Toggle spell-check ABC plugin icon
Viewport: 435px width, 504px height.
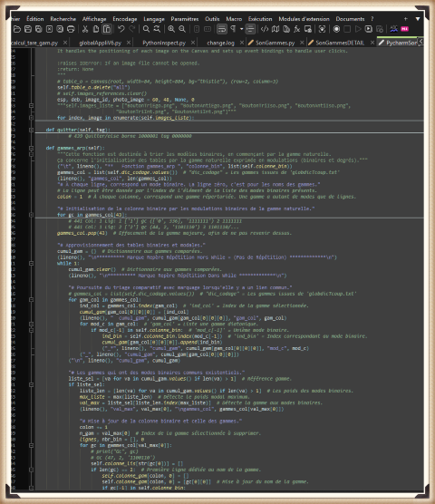[394, 29]
